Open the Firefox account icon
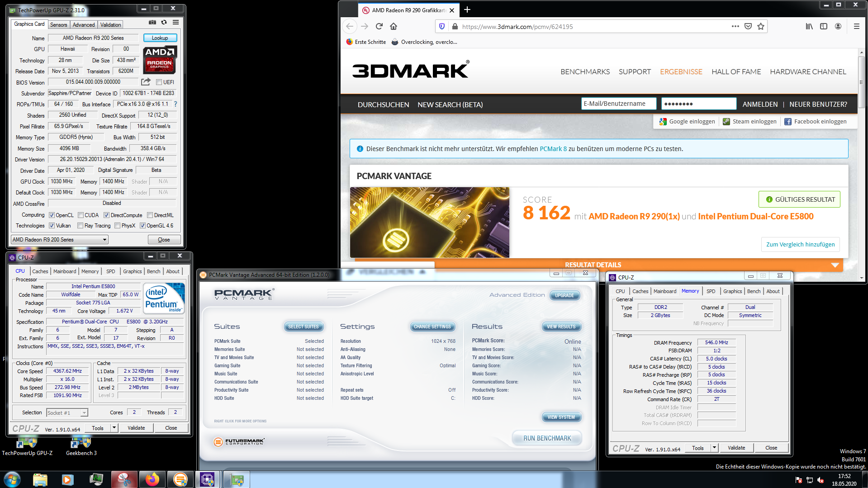Image resolution: width=868 pixels, height=488 pixels. (x=838, y=26)
